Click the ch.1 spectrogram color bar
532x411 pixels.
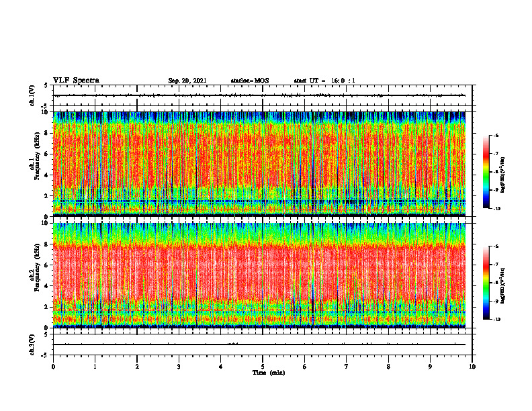point(486,172)
